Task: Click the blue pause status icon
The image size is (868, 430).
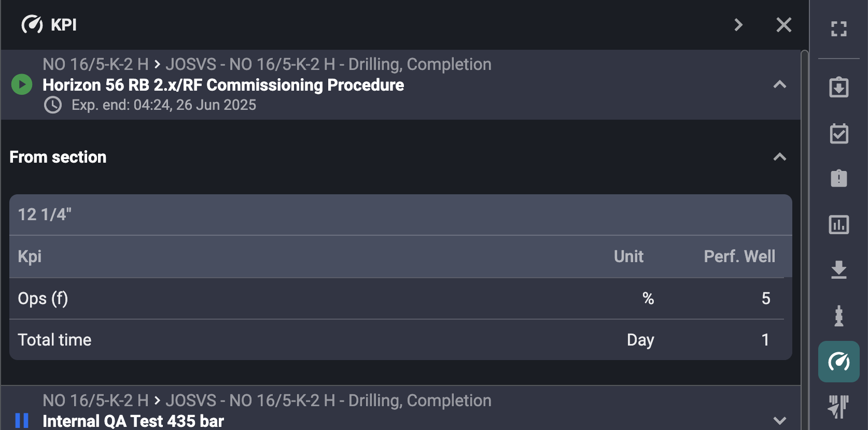Action: pyautogui.click(x=22, y=420)
